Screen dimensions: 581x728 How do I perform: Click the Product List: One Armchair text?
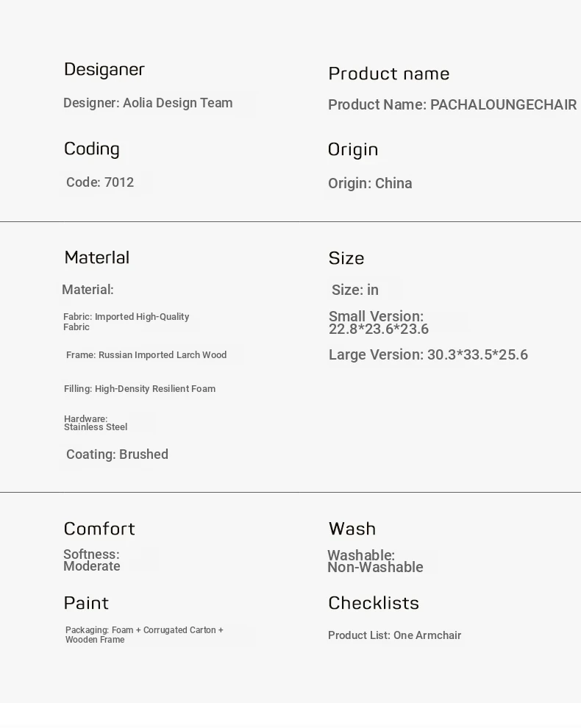394,635
